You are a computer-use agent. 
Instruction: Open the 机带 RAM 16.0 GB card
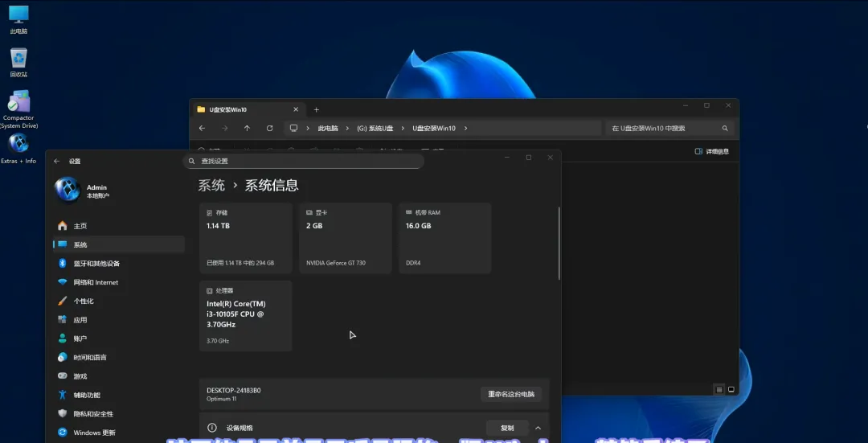coord(445,238)
